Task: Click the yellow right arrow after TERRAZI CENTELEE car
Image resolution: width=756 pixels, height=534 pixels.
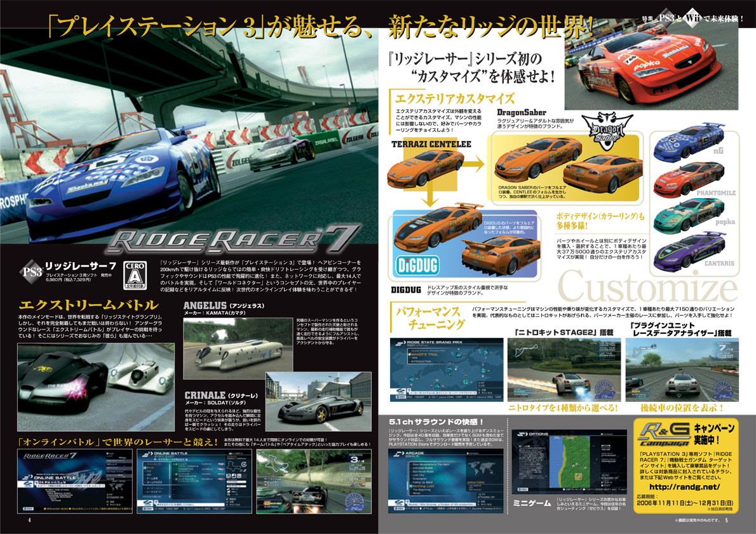Action: 474,164
